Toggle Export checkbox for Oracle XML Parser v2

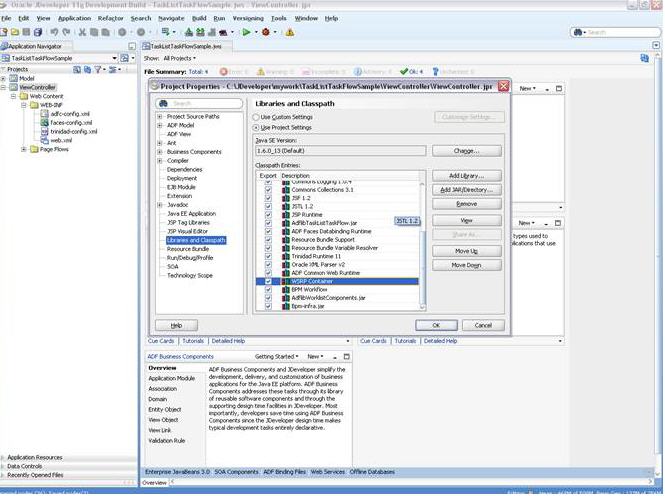pos(268,265)
